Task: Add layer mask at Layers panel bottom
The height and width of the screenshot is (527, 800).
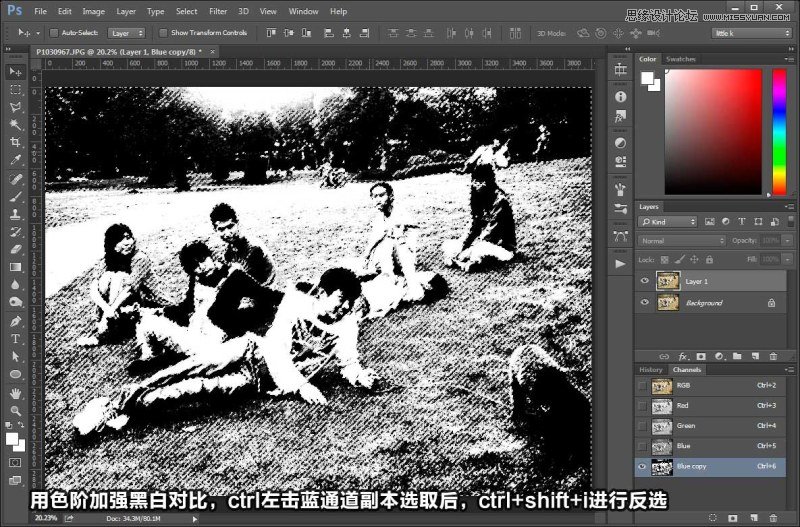Action: 701,357
